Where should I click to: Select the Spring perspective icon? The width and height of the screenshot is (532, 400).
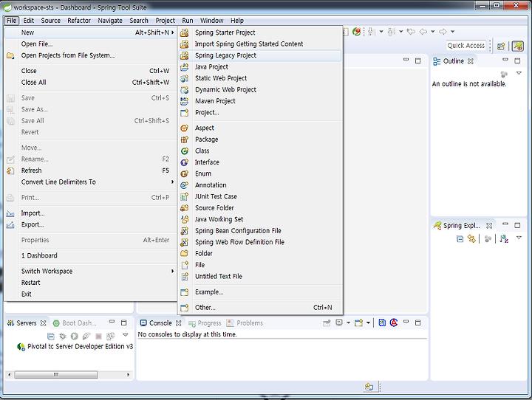[518, 46]
